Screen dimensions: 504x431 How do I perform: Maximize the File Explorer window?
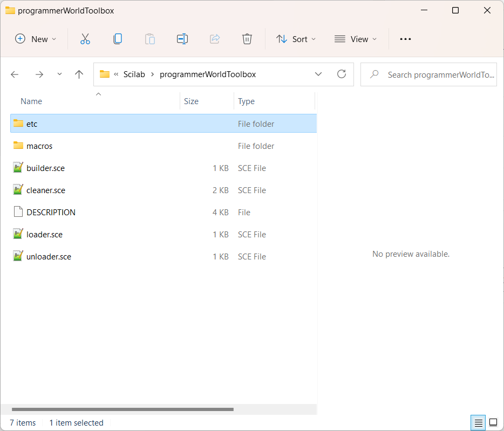(455, 10)
